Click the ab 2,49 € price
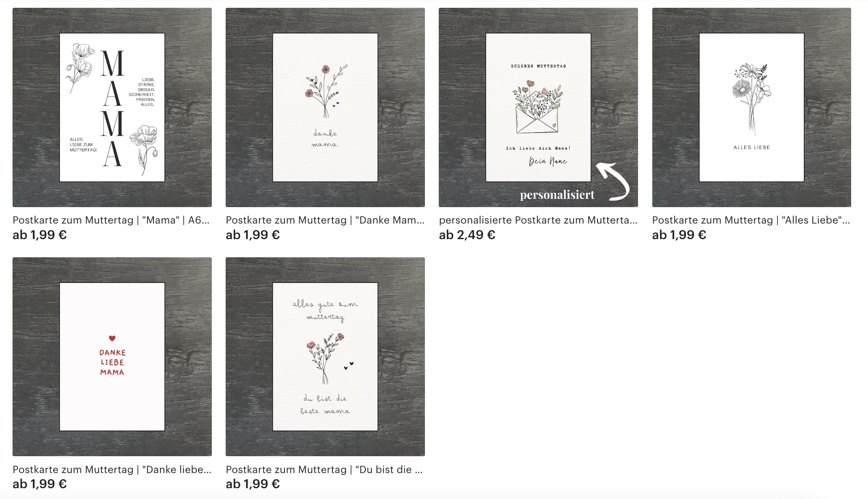 tap(467, 235)
